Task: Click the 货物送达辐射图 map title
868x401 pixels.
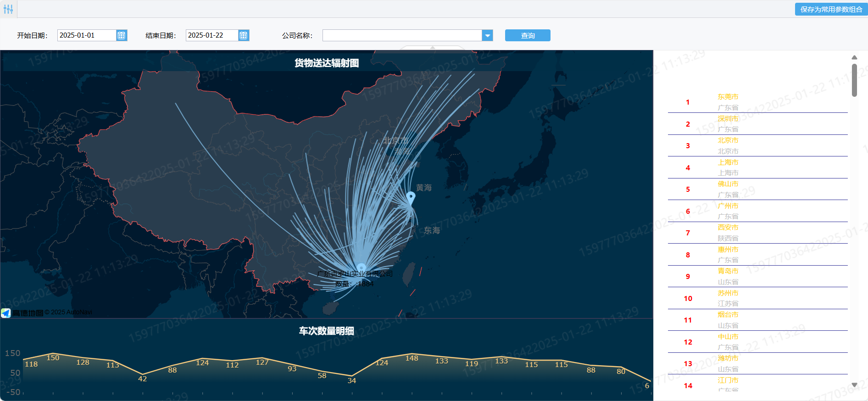Action: coord(327,63)
